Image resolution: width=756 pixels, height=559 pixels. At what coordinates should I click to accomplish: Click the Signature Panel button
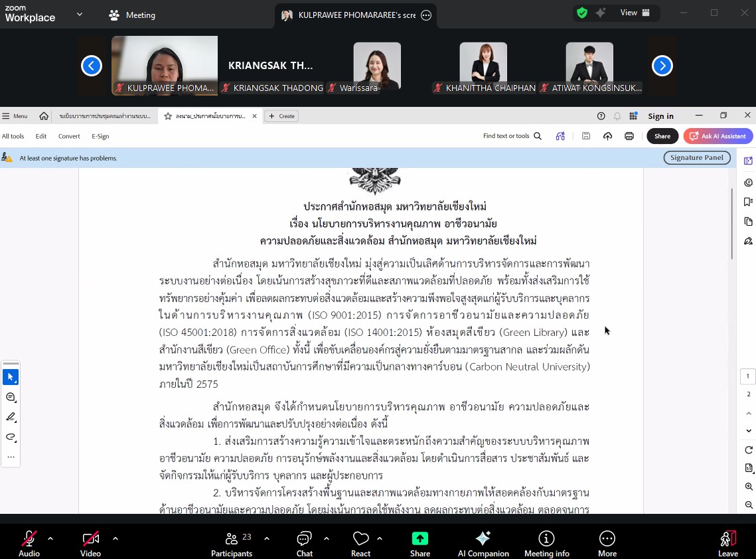pyautogui.click(x=696, y=158)
